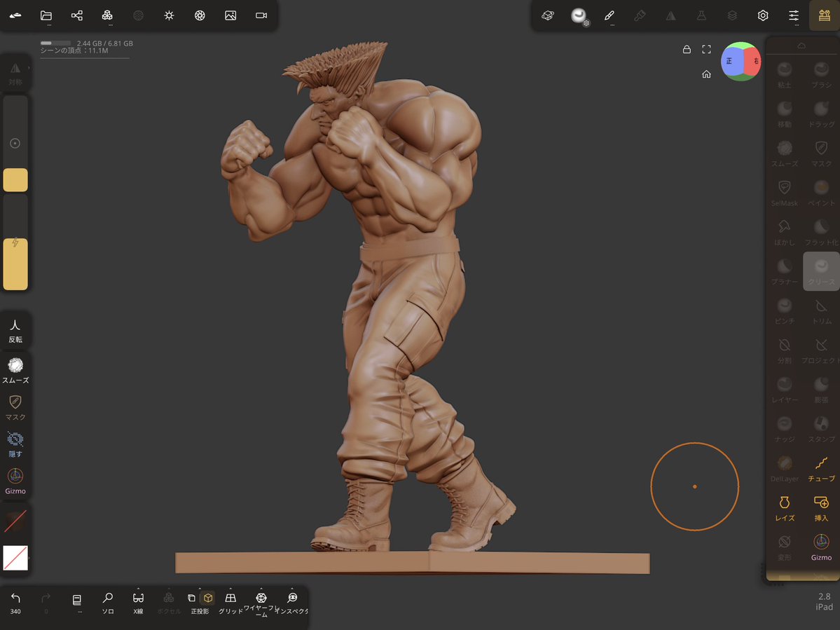Select the SelMask tool
Screen dimensions: 840x630
coord(784,193)
